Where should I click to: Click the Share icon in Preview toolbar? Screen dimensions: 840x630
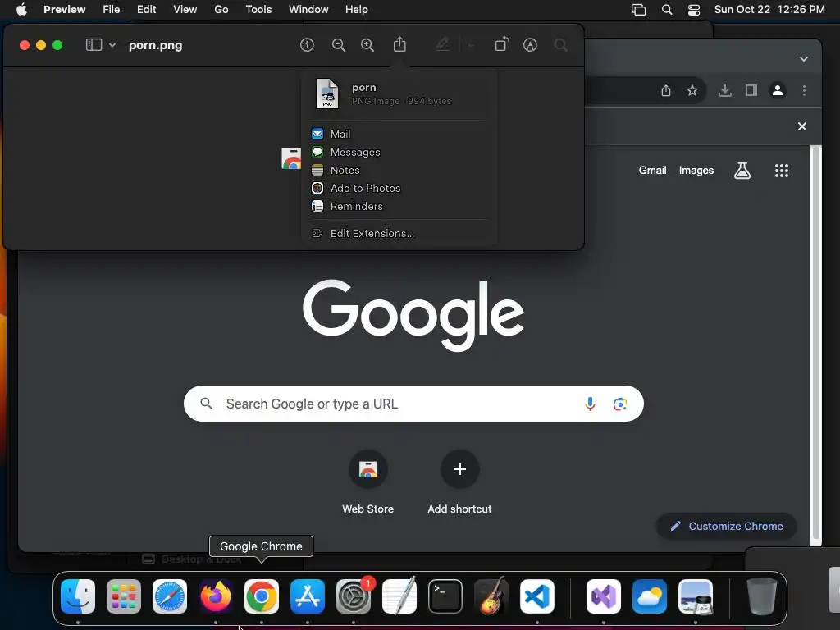coord(399,44)
